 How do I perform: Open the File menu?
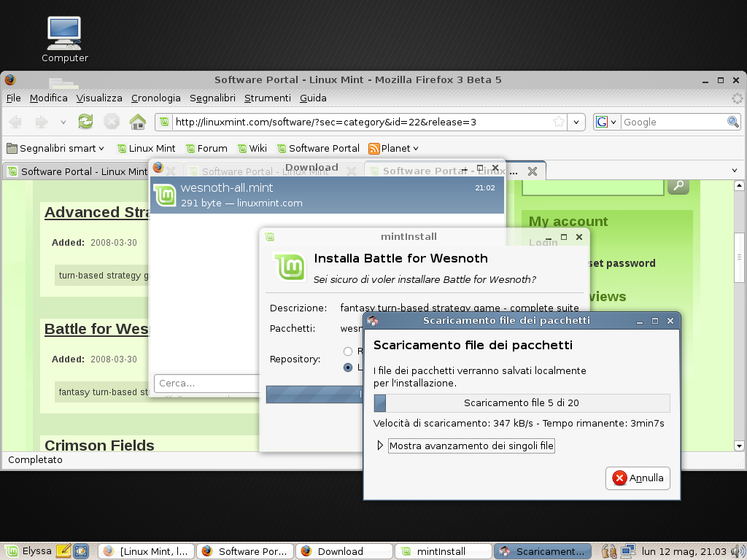pos(13,98)
